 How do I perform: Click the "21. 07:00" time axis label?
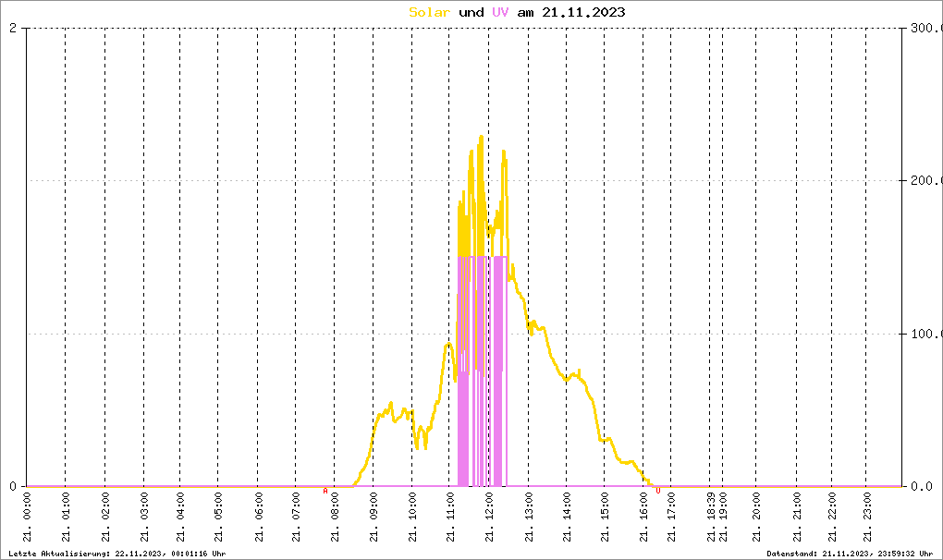pos(296,517)
